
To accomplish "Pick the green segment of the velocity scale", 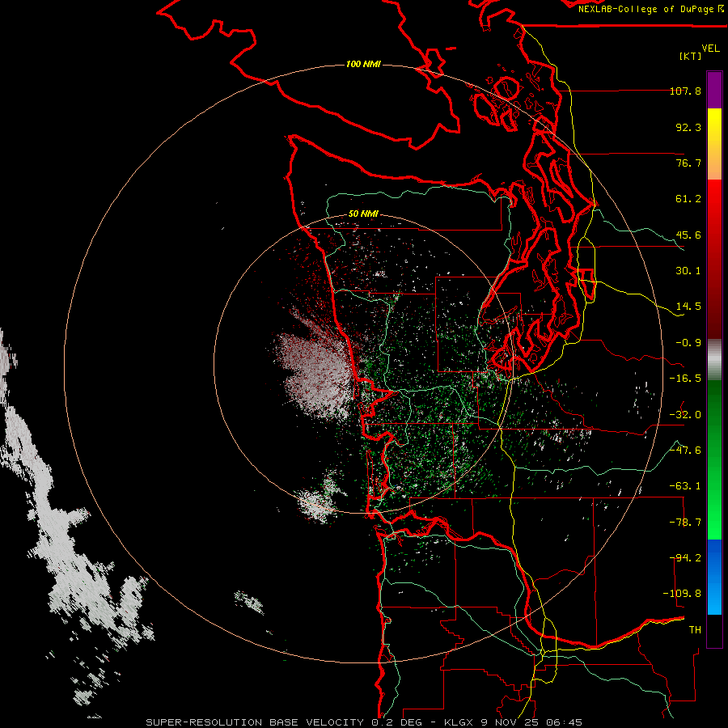I will pos(714,459).
